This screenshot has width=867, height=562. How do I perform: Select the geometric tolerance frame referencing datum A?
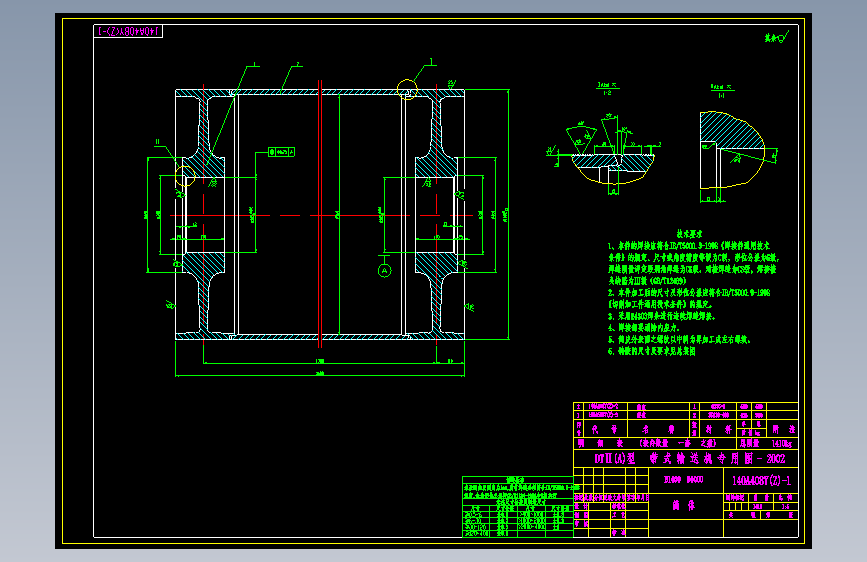[x=281, y=152]
